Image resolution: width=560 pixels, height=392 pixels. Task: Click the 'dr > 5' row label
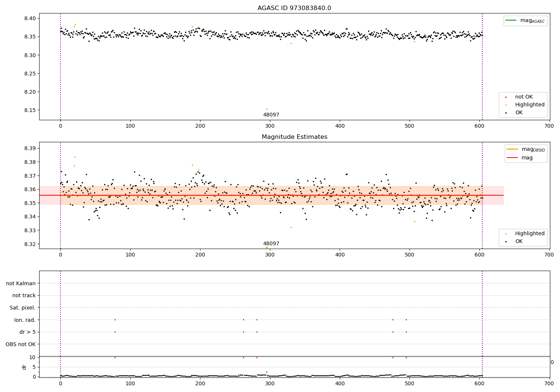(x=28, y=332)
